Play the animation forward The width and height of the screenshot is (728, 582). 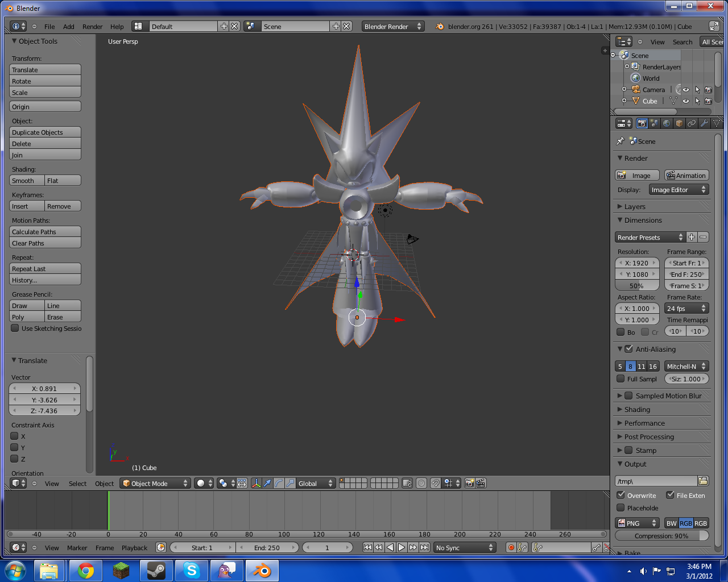click(402, 547)
